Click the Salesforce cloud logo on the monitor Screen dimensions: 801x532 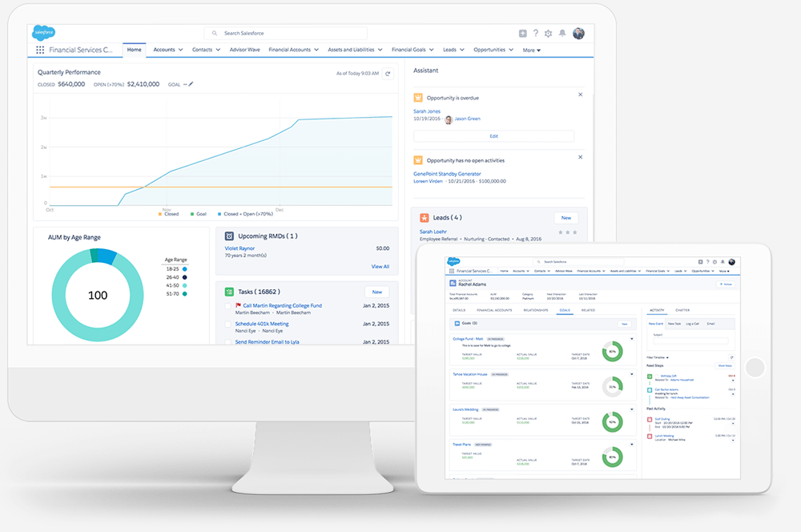tap(43, 33)
